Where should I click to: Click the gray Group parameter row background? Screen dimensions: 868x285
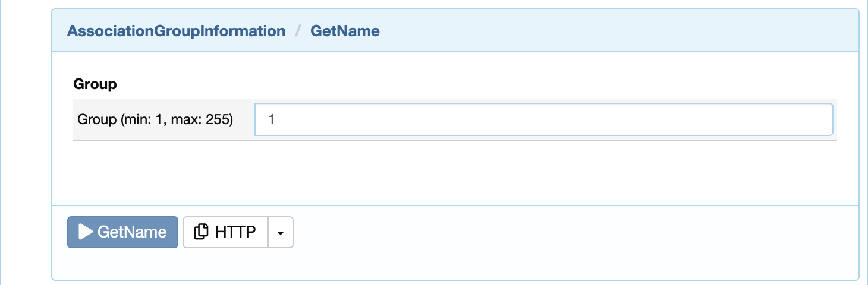click(x=455, y=119)
